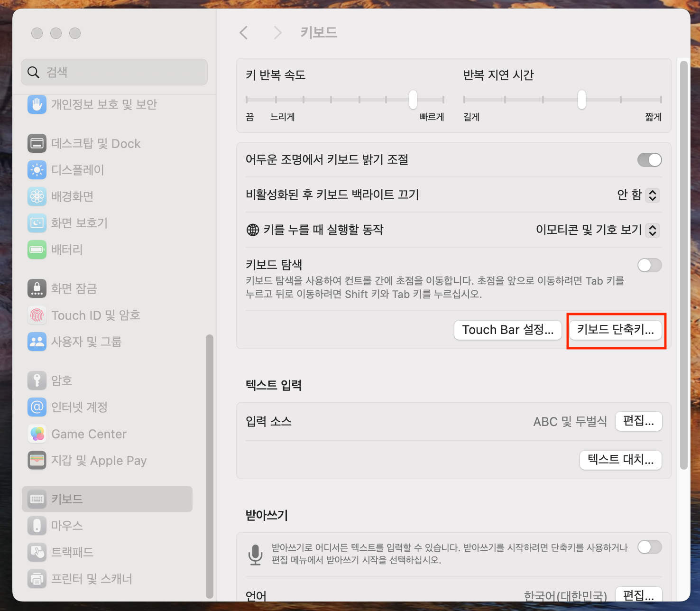Viewport: 700px width, 611px height.
Task: Open the 배경화면 flower icon
Action: point(37,196)
